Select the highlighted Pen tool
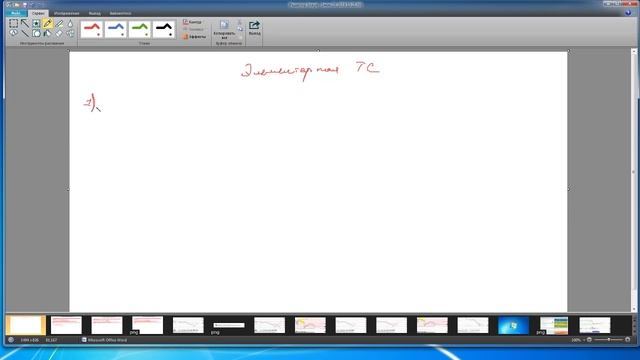Screen dimensions: 640x360 tap(48, 24)
